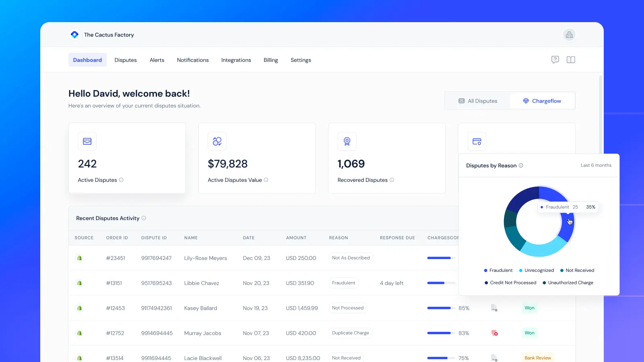Open the Bank Review status for Lacie Blackwell
Viewport: 644px width, 362px height.
click(538, 358)
